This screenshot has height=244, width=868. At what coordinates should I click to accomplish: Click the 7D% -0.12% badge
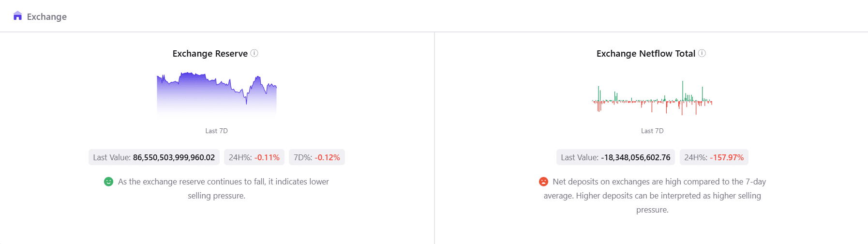[316, 157]
